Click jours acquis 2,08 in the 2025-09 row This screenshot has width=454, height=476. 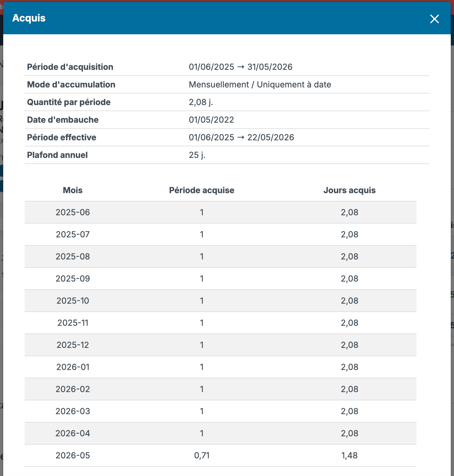pos(349,279)
